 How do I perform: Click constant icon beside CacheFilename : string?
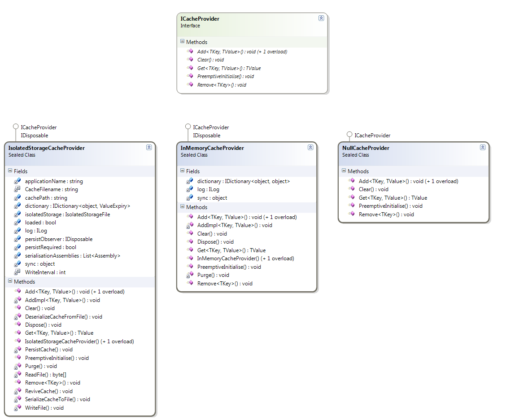click(17, 189)
